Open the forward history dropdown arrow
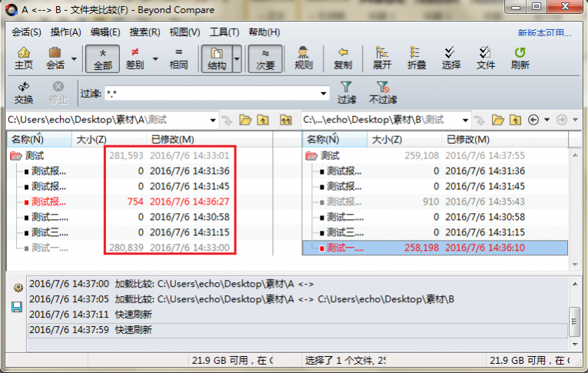The height and width of the screenshot is (373, 588). pos(575,120)
